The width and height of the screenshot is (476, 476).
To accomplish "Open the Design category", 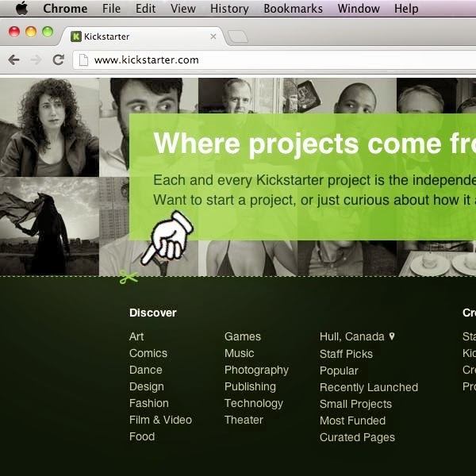I will [x=147, y=386].
